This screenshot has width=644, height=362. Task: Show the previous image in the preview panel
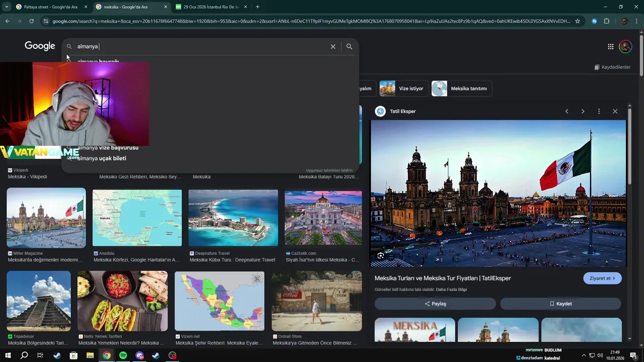[x=567, y=111]
